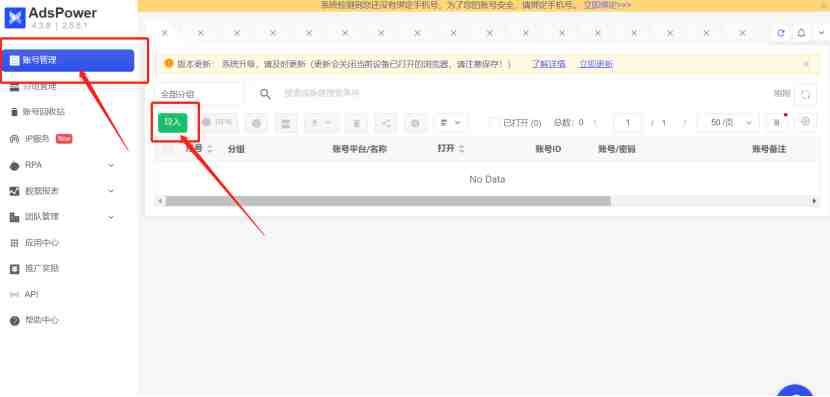Expand the 团队管理 sidebar section

111,217
